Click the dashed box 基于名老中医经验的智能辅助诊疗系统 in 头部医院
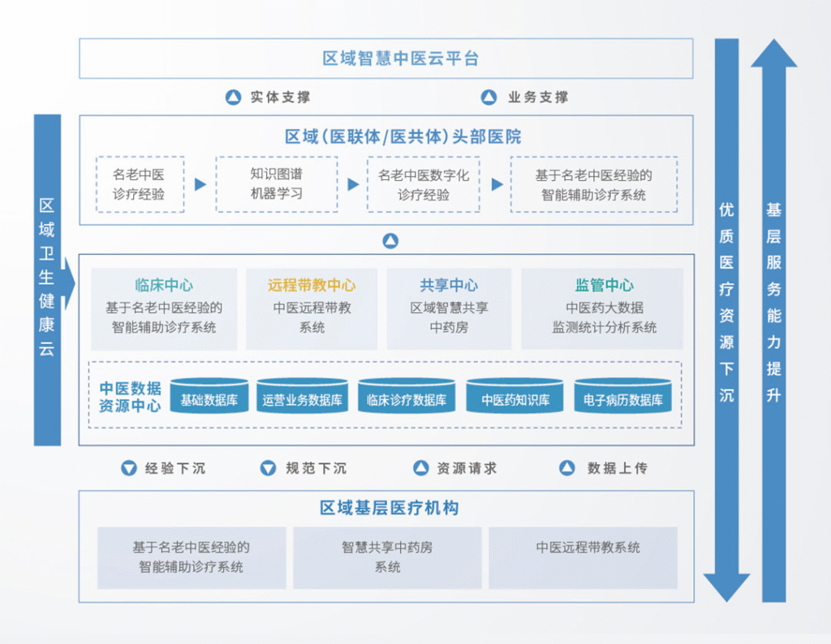Image resolution: width=831 pixels, height=644 pixels. click(x=593, y=184)
